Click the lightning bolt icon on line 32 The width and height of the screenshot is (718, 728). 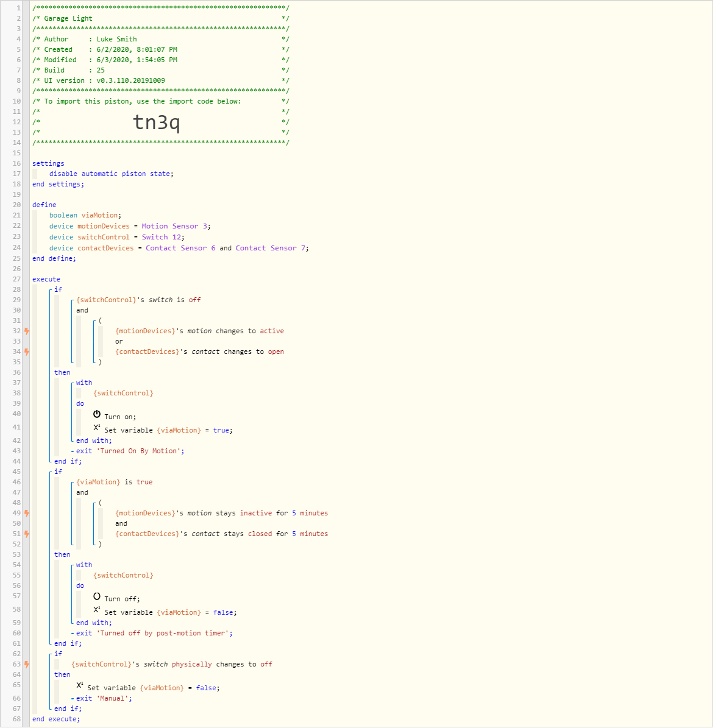tap(27, 331)
